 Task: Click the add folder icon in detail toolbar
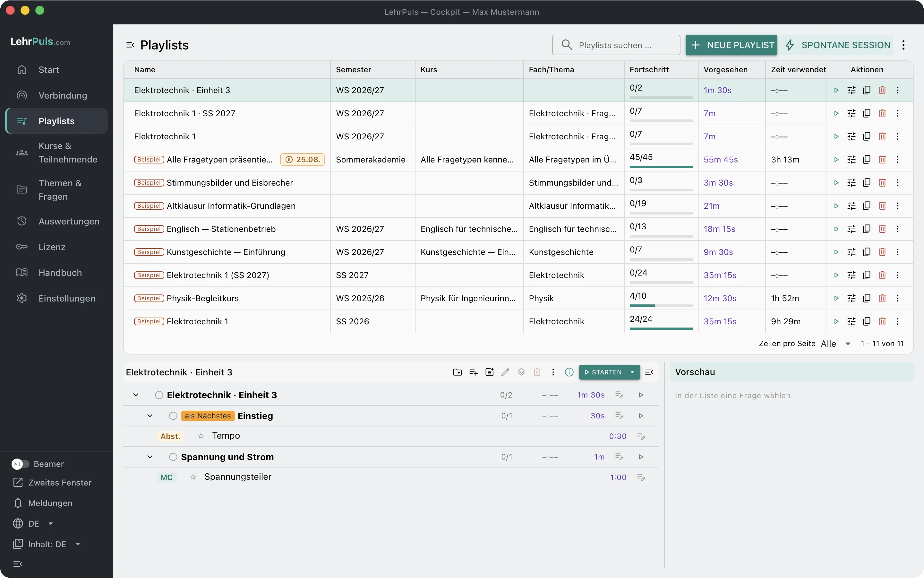458,372
